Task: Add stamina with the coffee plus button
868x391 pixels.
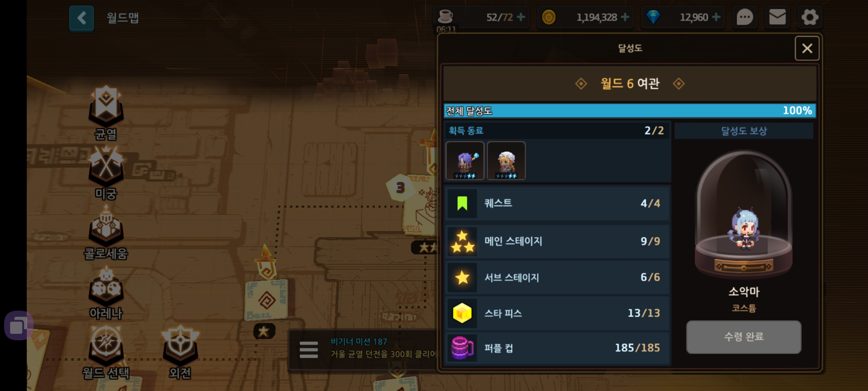Action: 521,17
